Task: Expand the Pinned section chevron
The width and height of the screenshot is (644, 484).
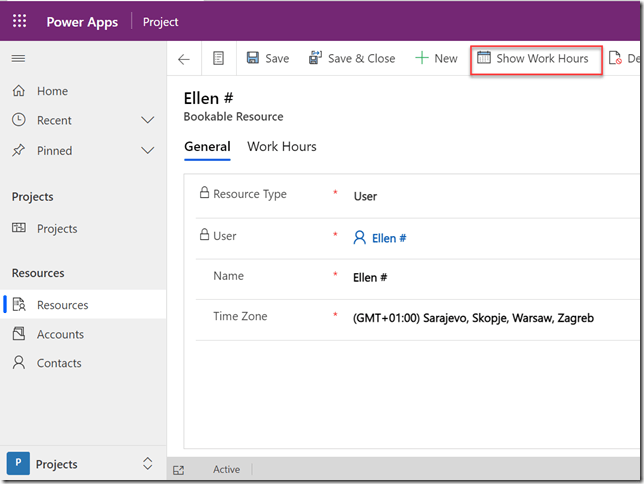Action: click(148, 151)
